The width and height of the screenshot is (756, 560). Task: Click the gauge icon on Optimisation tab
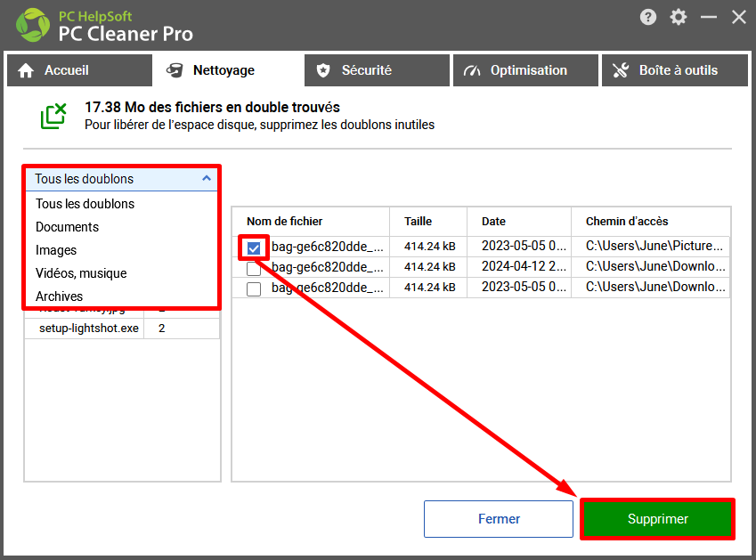pyautogui.click(x=472, y=71)
